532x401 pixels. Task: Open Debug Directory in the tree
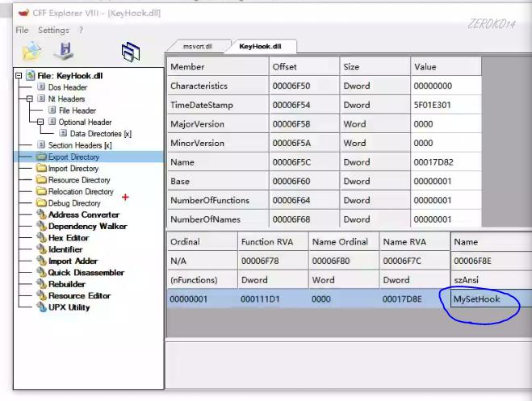[x=74, y=203]
